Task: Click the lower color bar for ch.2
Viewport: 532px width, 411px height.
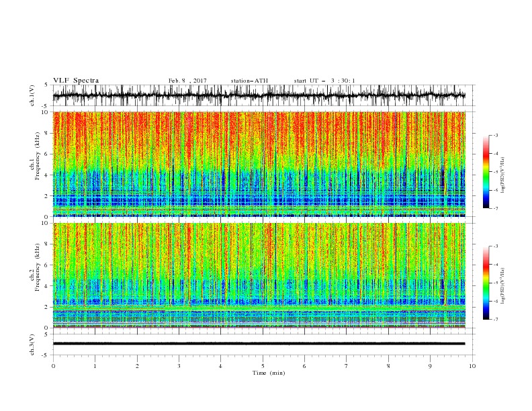Action: tap(486, 283)
